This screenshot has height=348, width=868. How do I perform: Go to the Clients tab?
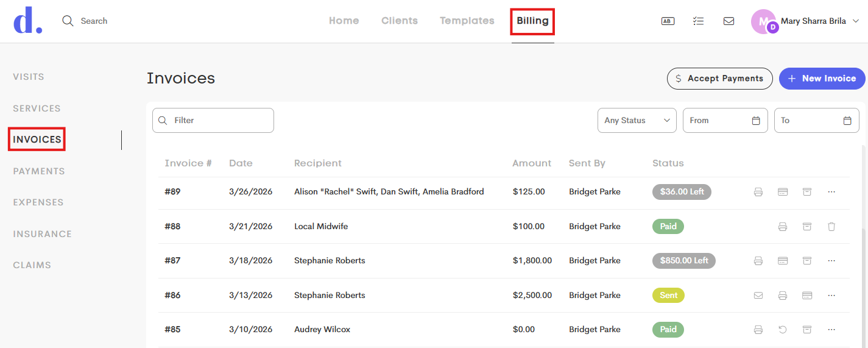[x=400, y=21]
